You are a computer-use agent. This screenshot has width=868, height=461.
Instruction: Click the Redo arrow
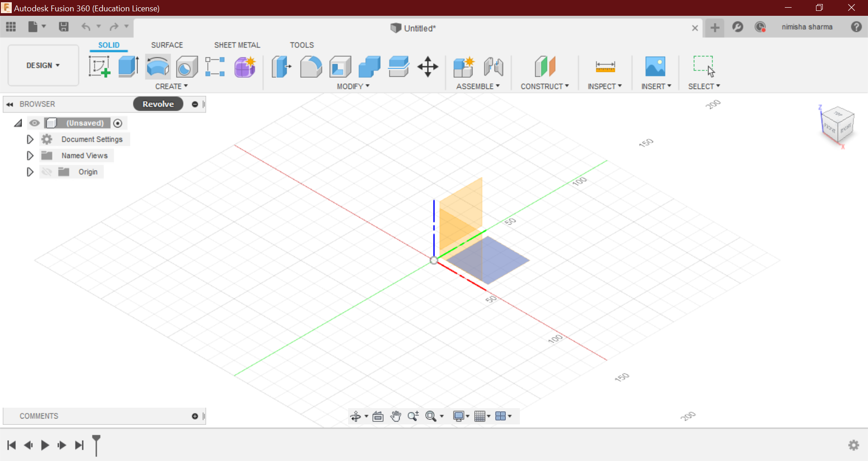tap(114, 27)
